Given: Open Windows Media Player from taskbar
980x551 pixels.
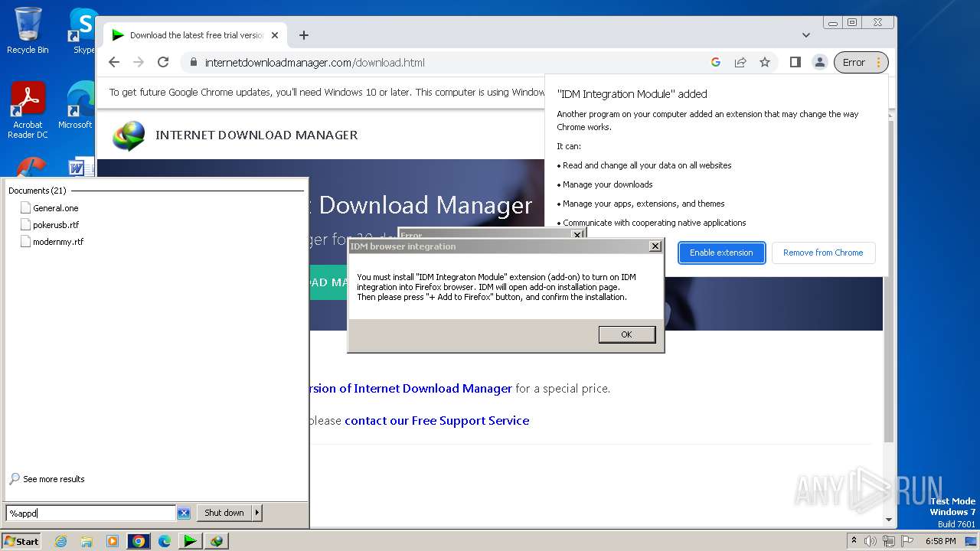Looking at the screenshot, I should click(113, 541).
